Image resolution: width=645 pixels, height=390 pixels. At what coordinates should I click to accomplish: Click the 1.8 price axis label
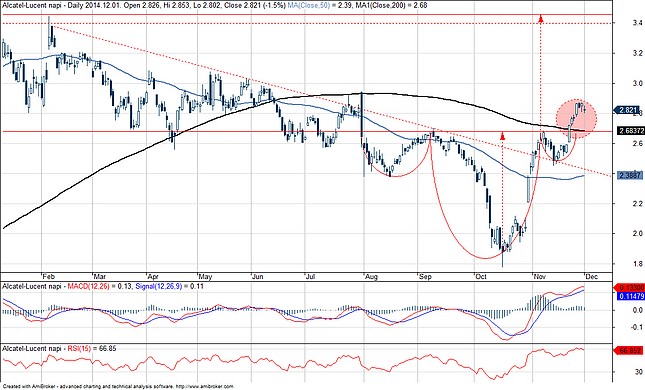pyautogui.click(x=638, y=264)
